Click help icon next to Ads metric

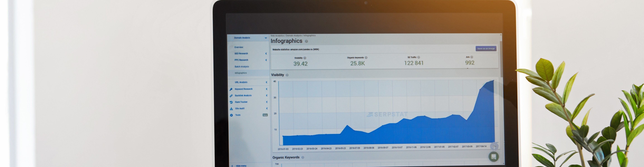pos(472,57)
